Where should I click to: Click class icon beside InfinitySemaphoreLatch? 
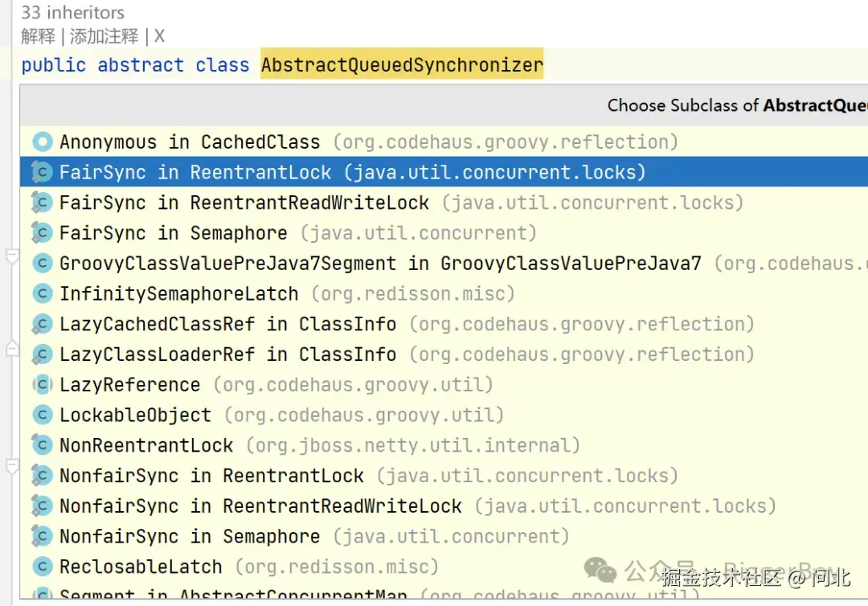click(42, 293)
